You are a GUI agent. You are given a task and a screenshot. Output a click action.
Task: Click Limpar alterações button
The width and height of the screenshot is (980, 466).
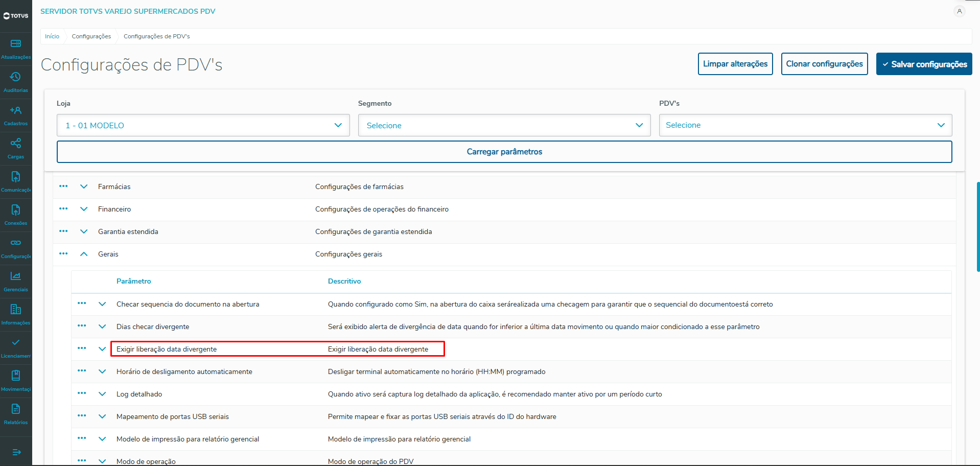click(x=735, y=64)
